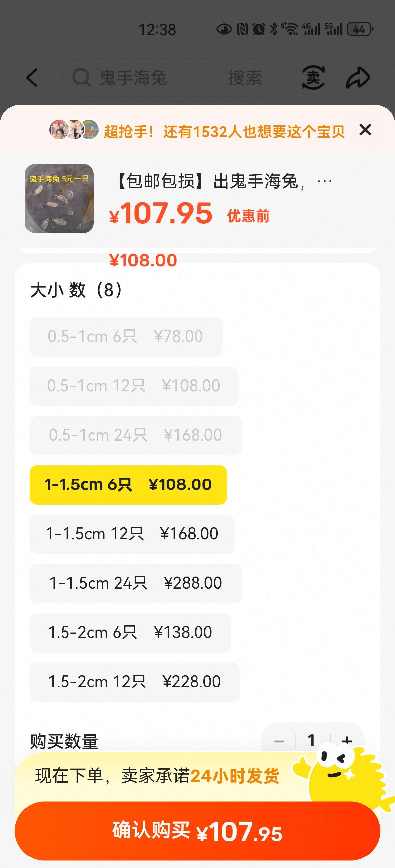Choose 1-1.5cm 24只 ¥288.00 option
Image resolution: width=395 pixels, height=868 pixels.
point(136,583)
